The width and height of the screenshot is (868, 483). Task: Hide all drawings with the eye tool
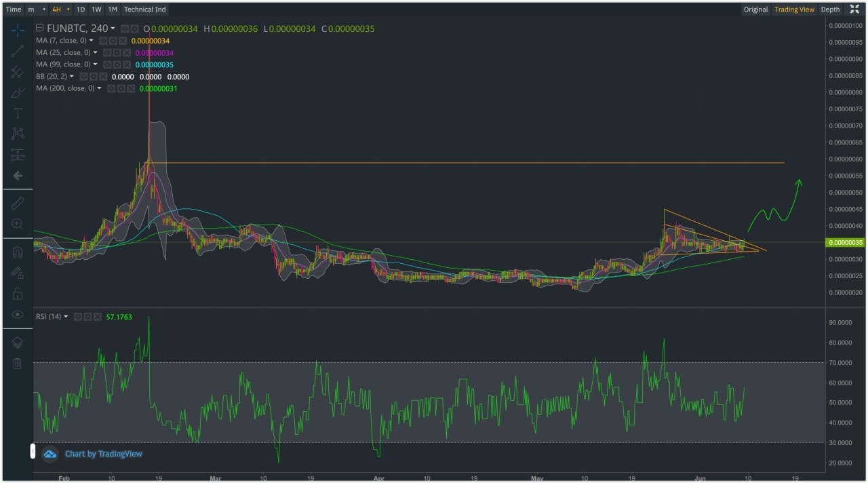pyautogui.click(x=18, y=315)
